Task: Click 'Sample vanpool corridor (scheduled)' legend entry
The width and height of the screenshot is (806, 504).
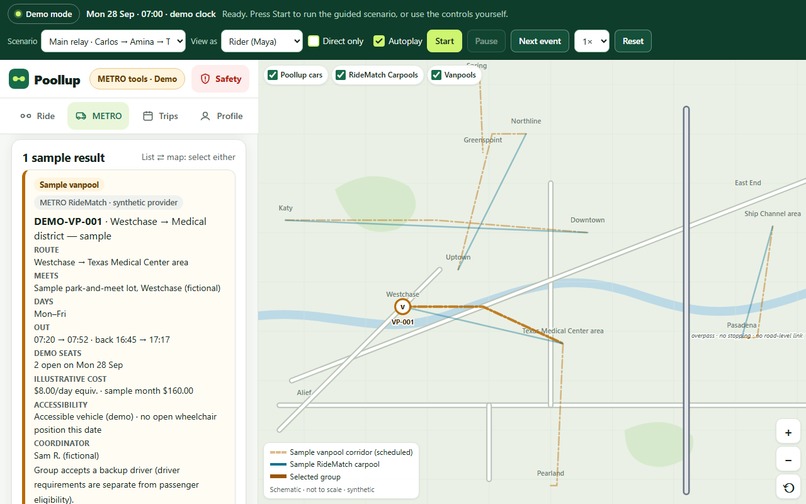Action: (x=341, y=452)
